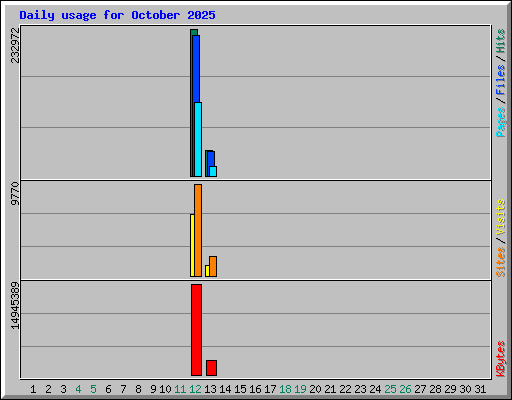Select the orange Sites bar for day 12
The width and height of the screenshot is (512, 400).
198,230
